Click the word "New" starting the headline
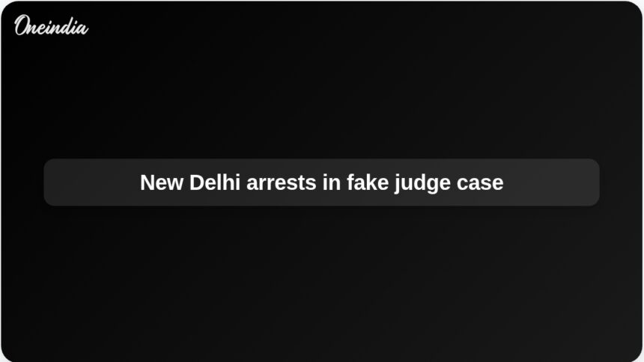This screenshot has width=644, height=362. coord(162,182)
